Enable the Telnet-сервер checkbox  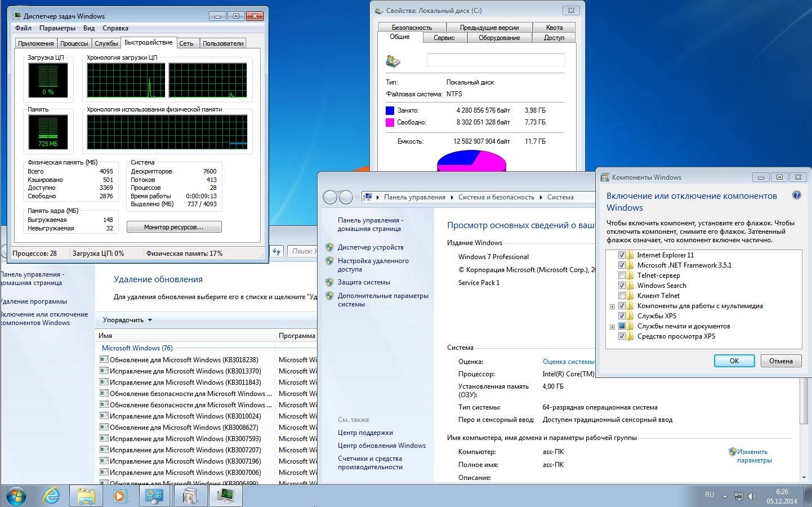click(622, 275)
